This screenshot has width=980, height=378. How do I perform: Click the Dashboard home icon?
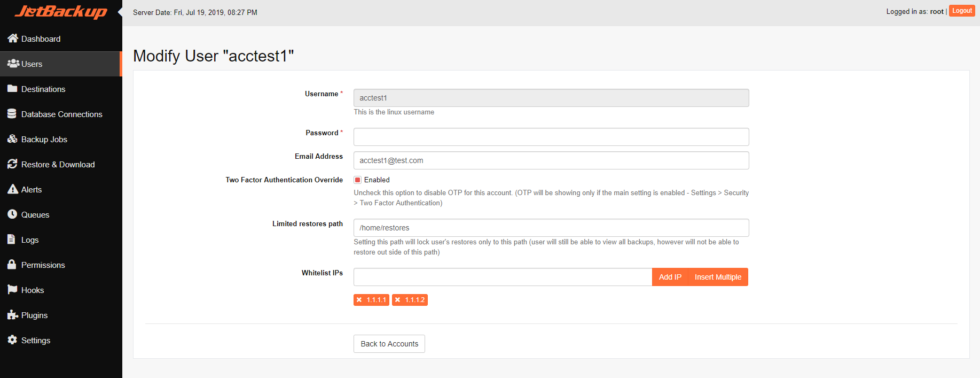(x=13, y=38)
